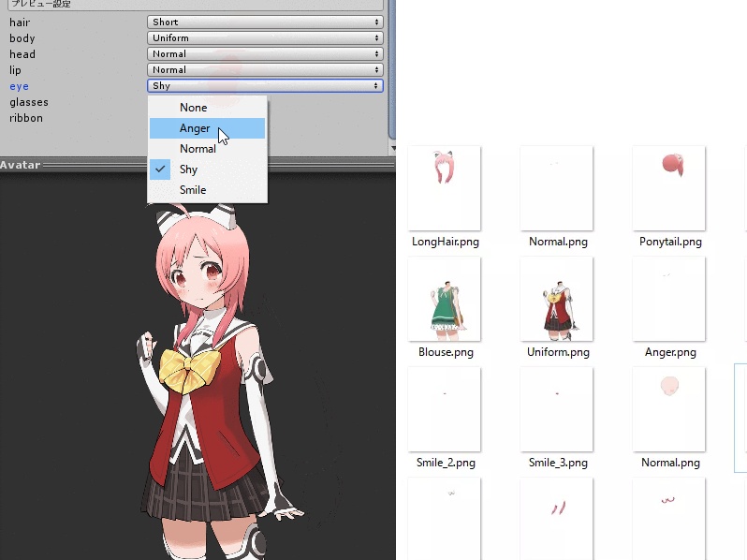Screen dimensions: 747x560
Task: Open the head dropdown set to Normal
Action: click(x=265, y=54)
